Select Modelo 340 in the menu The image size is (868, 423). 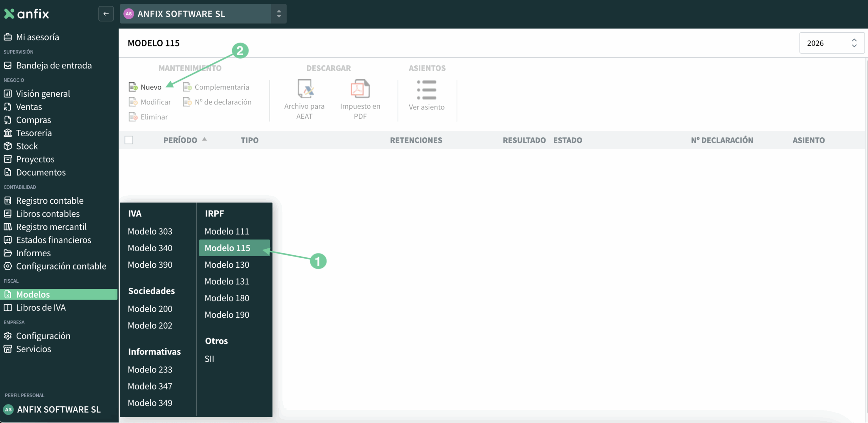(150, 248)
